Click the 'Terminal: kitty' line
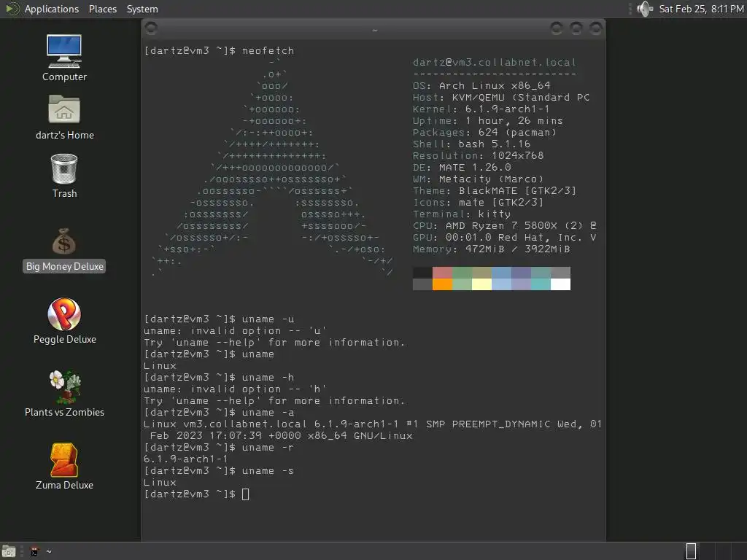 point(462,214)
